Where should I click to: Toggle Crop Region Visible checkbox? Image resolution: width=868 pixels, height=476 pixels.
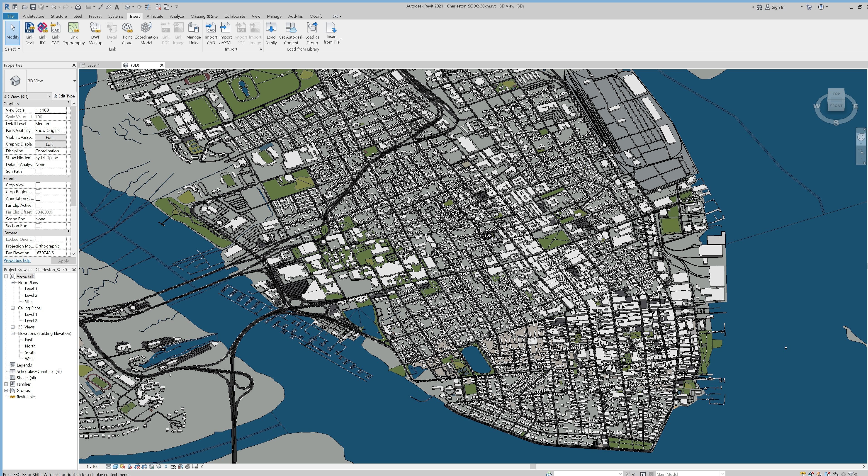[38, 191]
